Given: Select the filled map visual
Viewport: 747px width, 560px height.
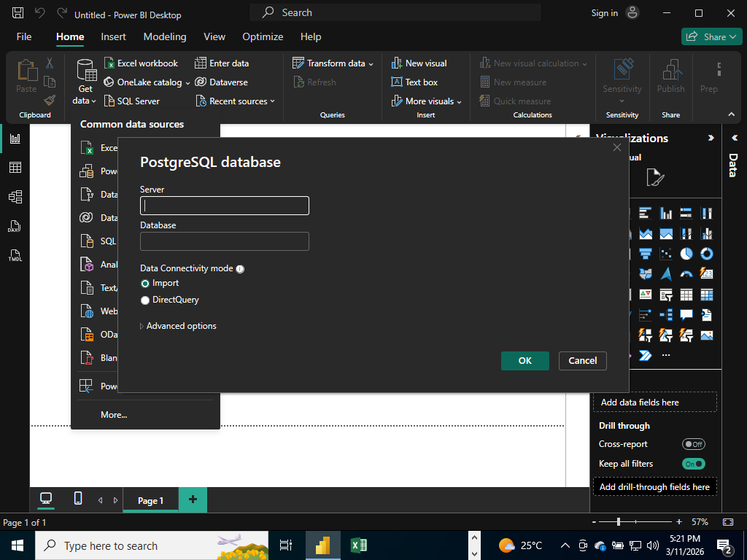Looking at the screenshot, I should [646, 274].
